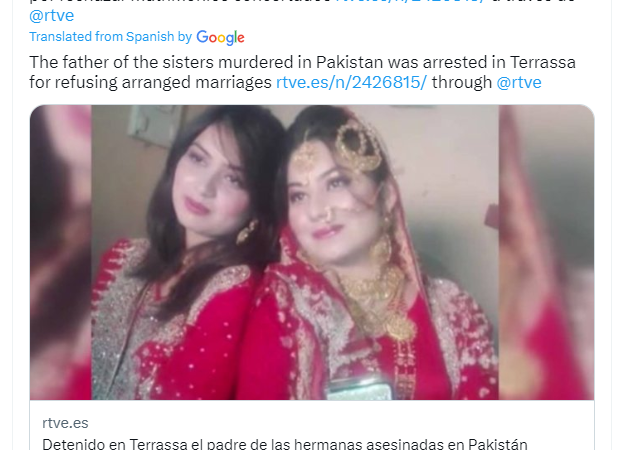Select the translated tweet text about the father
The image size is (620, 450).
click(302, 72)
